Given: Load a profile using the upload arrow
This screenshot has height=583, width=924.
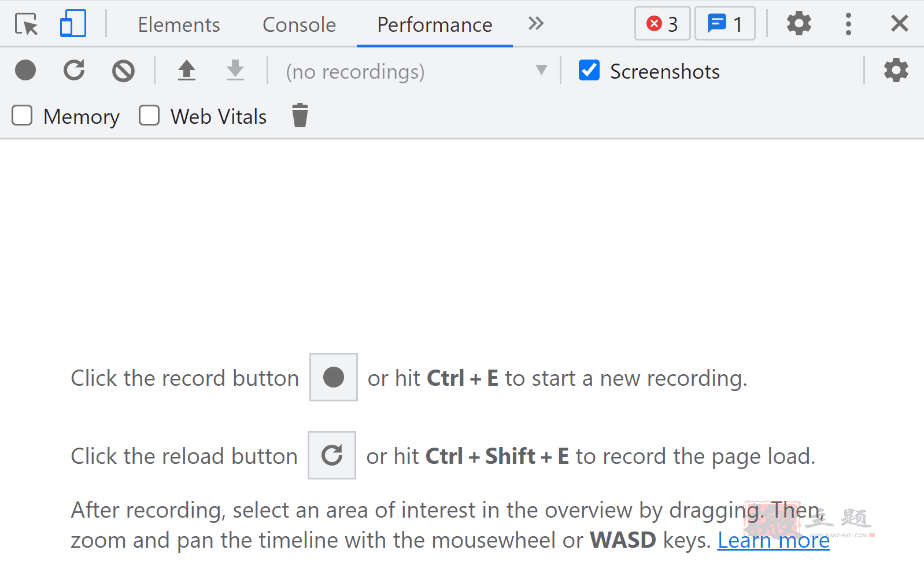Looking at the screenshot, I should click(x=186, y=71).
